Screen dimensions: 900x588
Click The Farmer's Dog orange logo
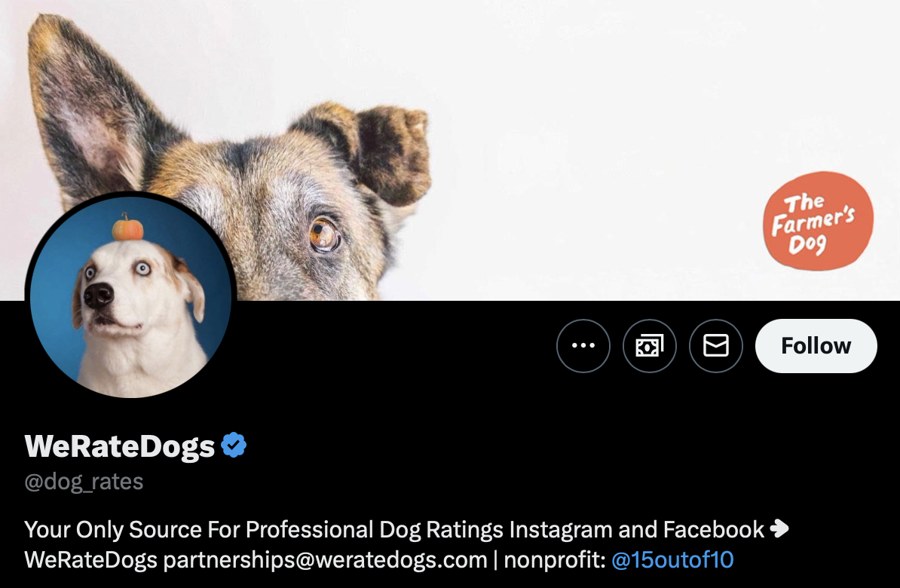[x=818, y=221]
